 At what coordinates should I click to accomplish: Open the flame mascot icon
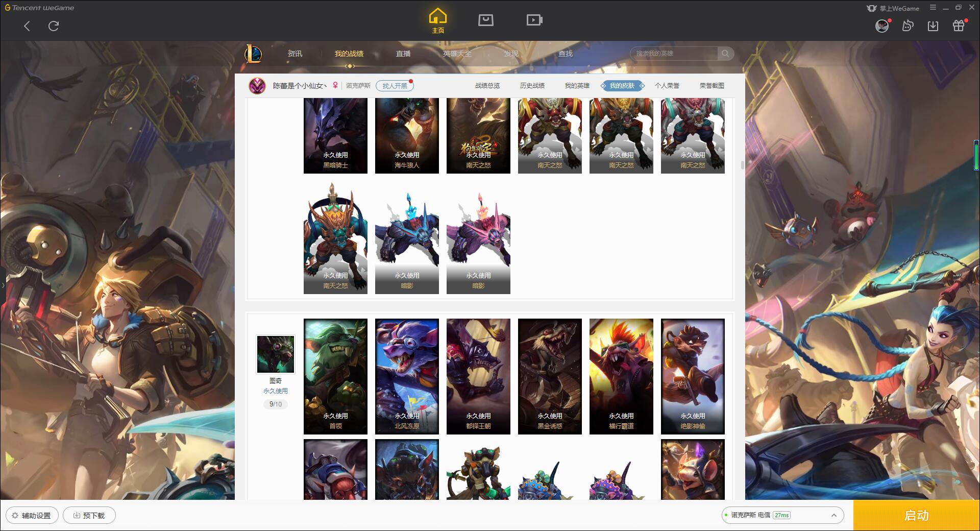908,26
